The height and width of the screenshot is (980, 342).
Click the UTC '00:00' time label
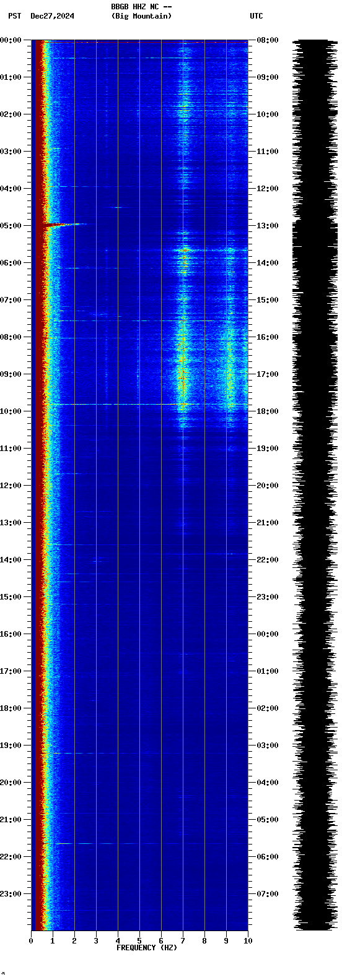pyautogui.click(x=267, y=634)
